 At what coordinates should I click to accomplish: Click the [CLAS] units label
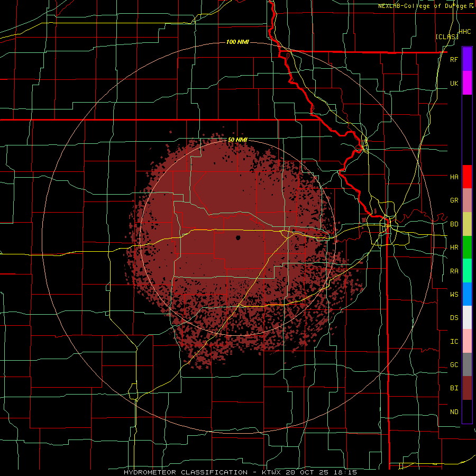(447, 36)
